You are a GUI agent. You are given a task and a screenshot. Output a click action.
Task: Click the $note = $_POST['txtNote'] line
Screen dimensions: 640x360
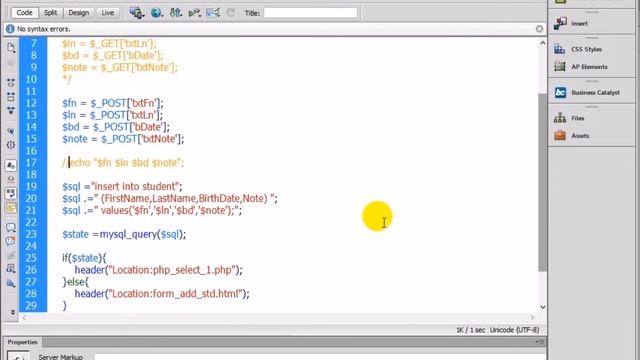(x=123, y=139)
